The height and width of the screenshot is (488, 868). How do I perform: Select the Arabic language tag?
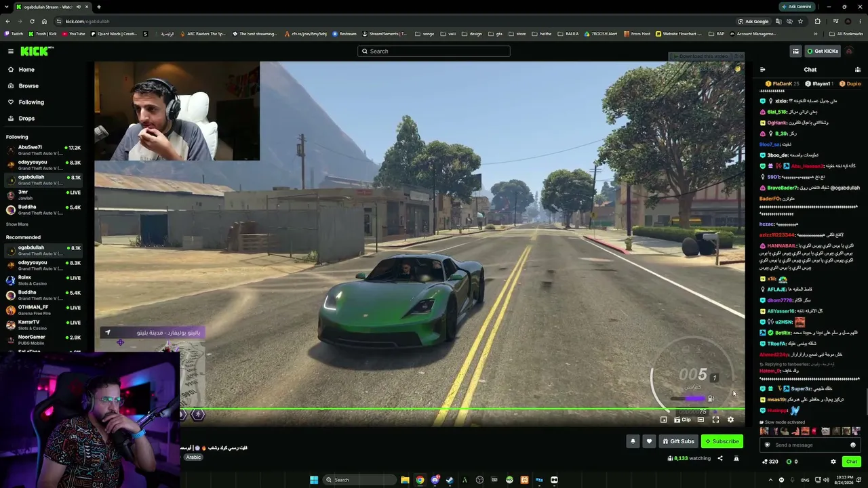tap(194, 457)
